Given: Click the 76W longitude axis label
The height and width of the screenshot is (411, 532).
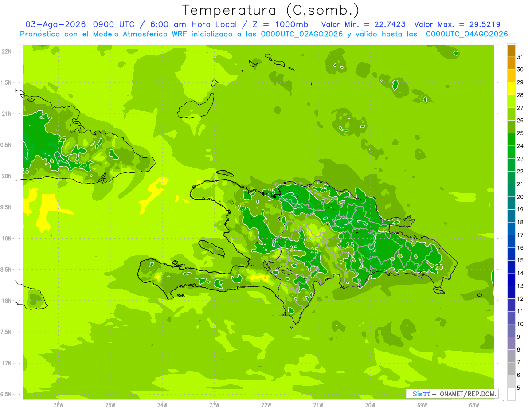Looking at the screenshot, I should click(x=58, y=405).
